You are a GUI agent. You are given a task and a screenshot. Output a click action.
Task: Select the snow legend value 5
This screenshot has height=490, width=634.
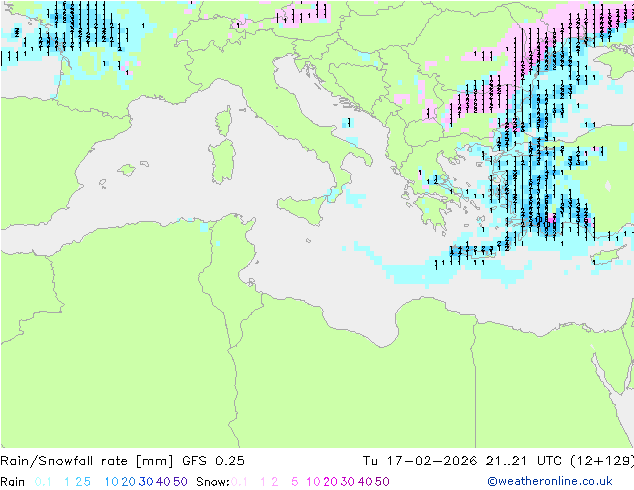pos(295,482)
